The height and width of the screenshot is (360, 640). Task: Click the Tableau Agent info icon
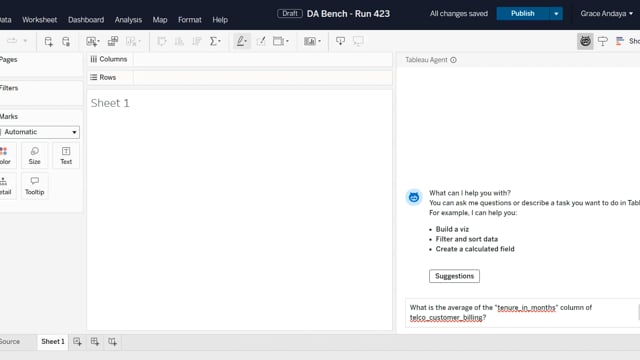coord(453,60)
